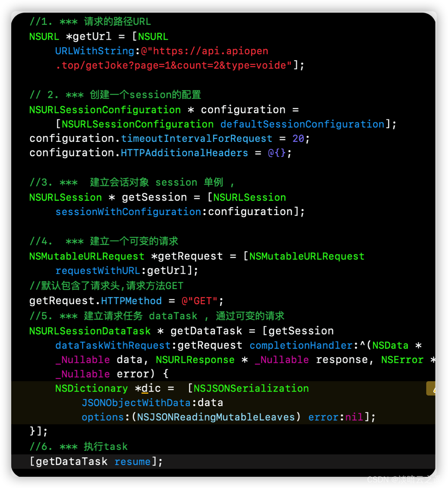Click the "NSError" type name
Viewport: 448px width, 488px height.
pos(402,360)
